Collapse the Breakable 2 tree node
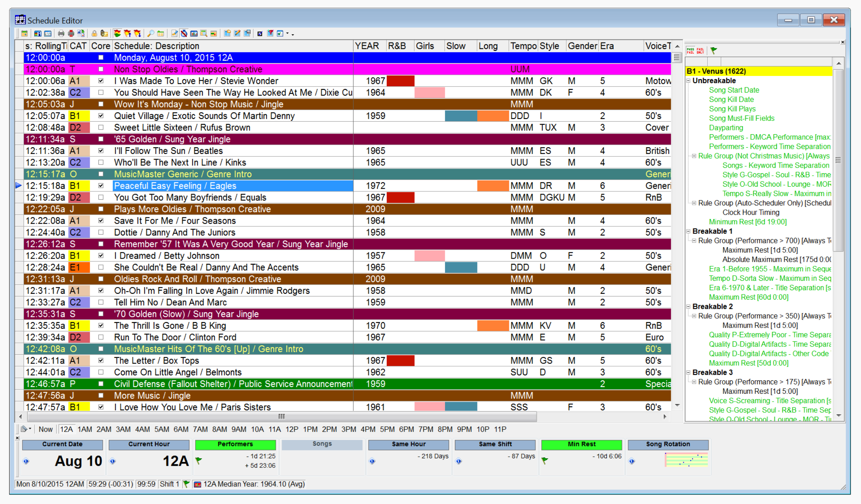861x504 pixels. pos(688,306)
